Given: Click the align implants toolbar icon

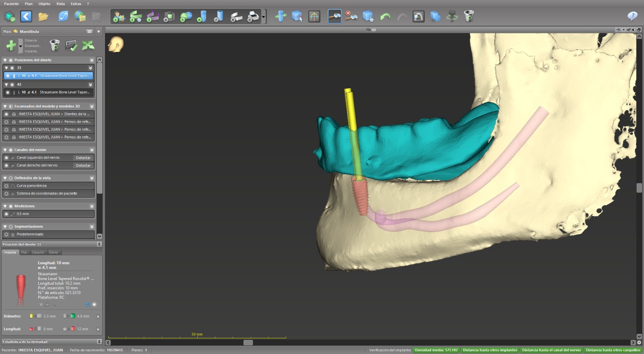Looking at the screenshot, I should tap(281, 16).
